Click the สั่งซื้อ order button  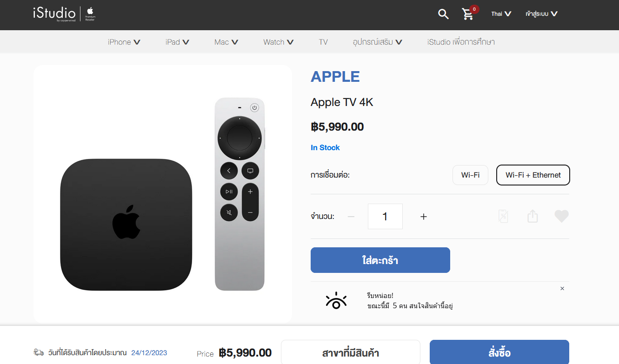click(499, 352)
